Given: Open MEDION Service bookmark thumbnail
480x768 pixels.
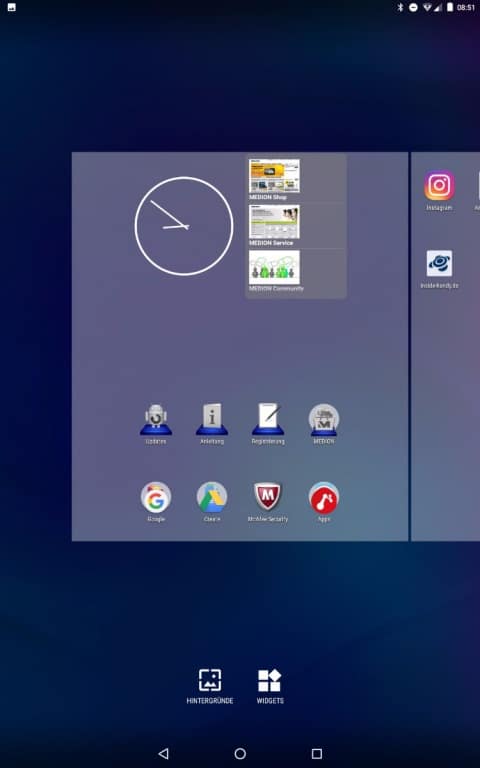Looking at the screenshot, I should click(274, 222).
